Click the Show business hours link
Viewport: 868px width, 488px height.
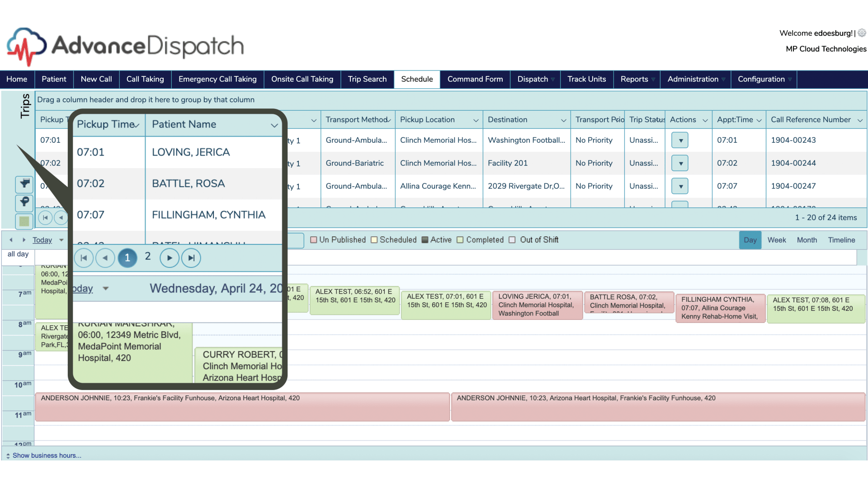(x=47, y=455)
